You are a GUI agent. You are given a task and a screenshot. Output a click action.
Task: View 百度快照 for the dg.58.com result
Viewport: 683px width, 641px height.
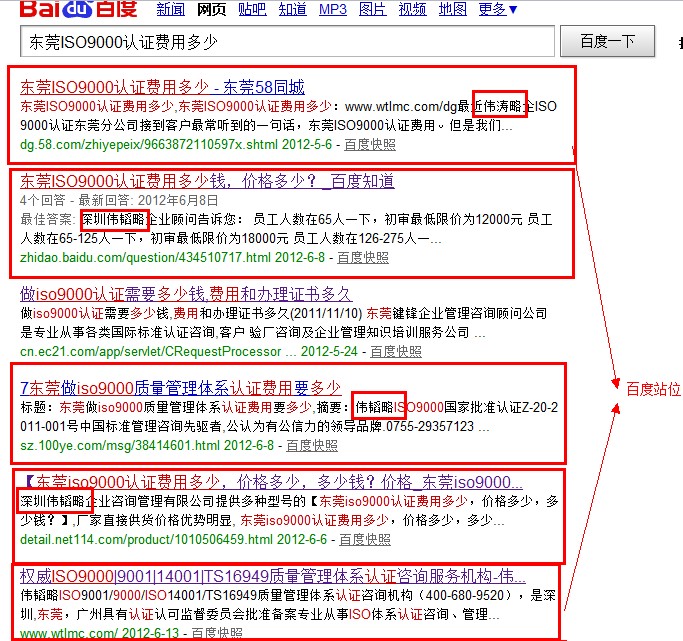(369, 144)
